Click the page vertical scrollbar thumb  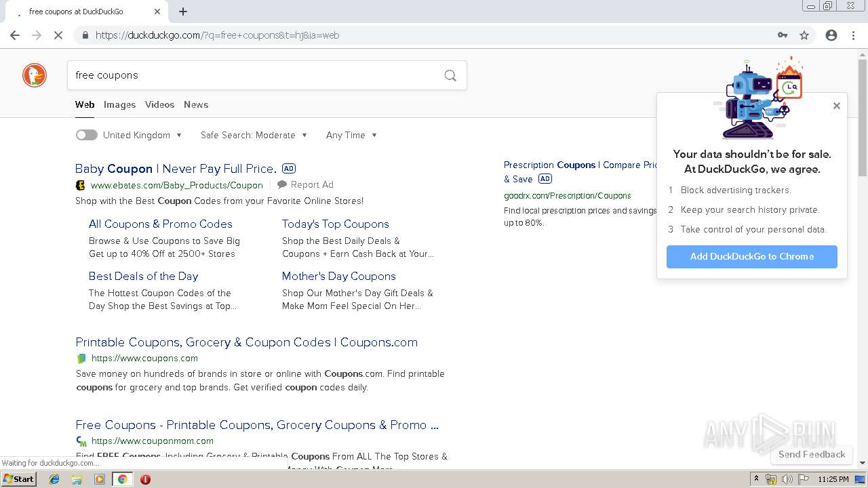tap(863, 118)
